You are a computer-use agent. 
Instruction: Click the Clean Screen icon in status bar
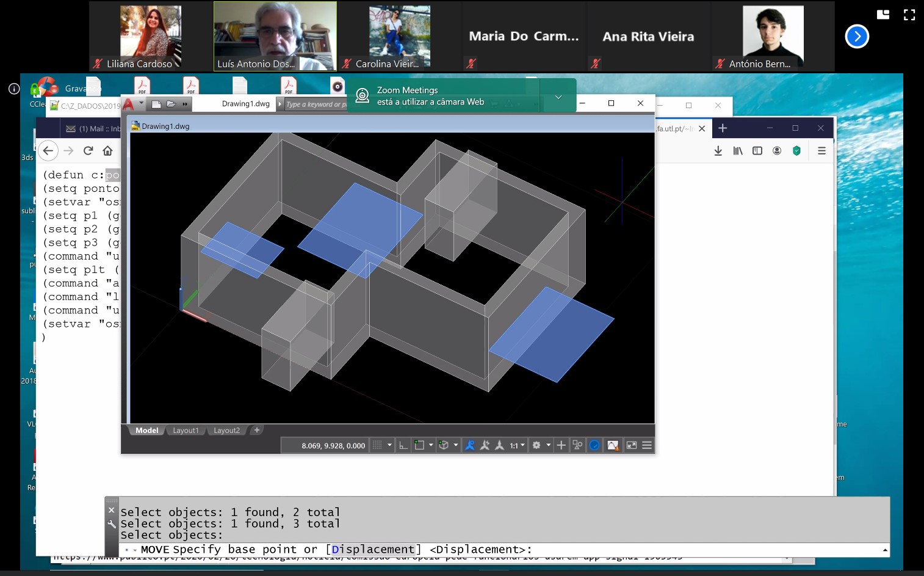coord(632,445)
